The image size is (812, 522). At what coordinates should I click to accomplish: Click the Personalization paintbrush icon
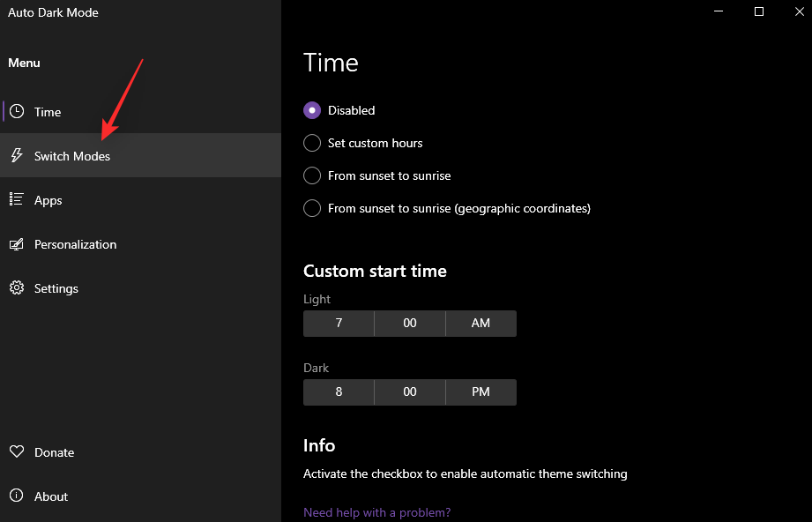tap(16, 244)
